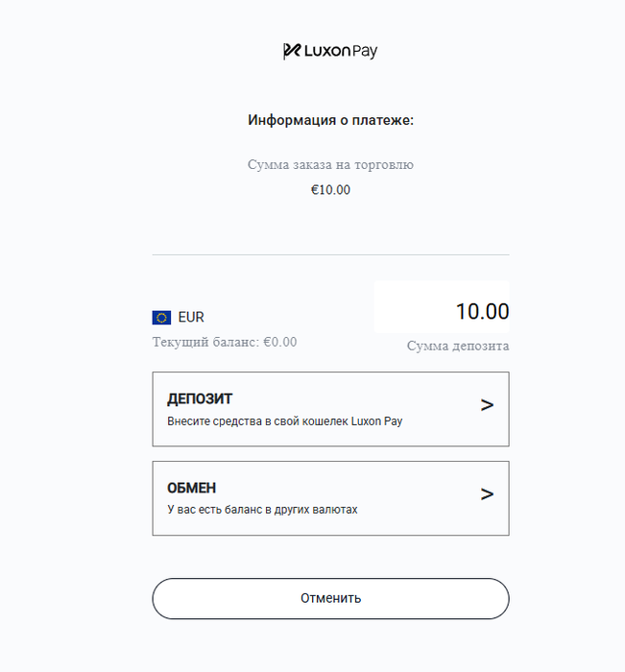Click the EUR currency label
The height and width of the screenshot is (672, 625).
(191, 317)
